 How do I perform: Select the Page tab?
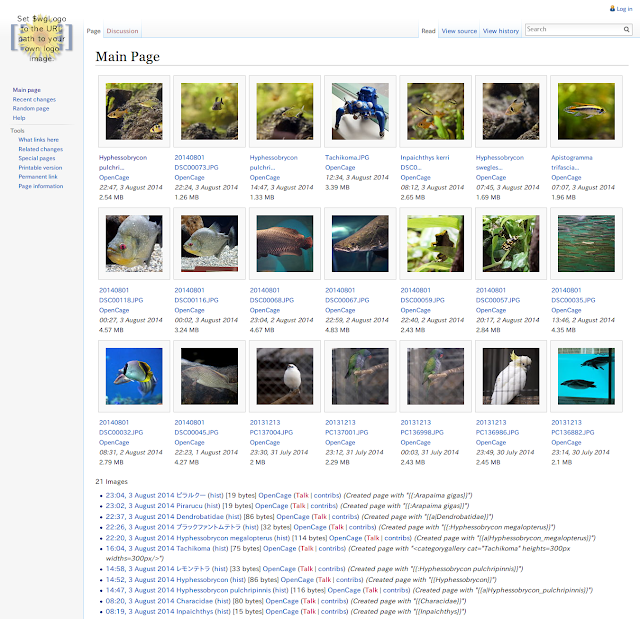[x=93, y=31]
